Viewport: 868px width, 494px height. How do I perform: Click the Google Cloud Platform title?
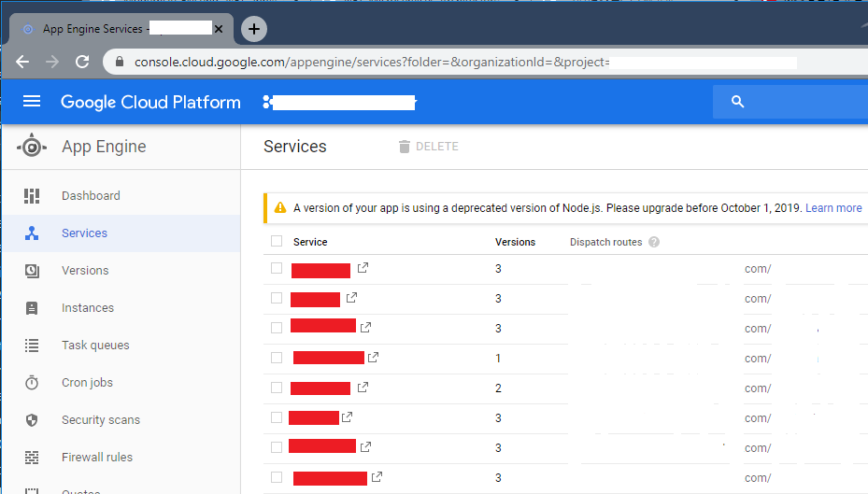click(x=150, y=103)
